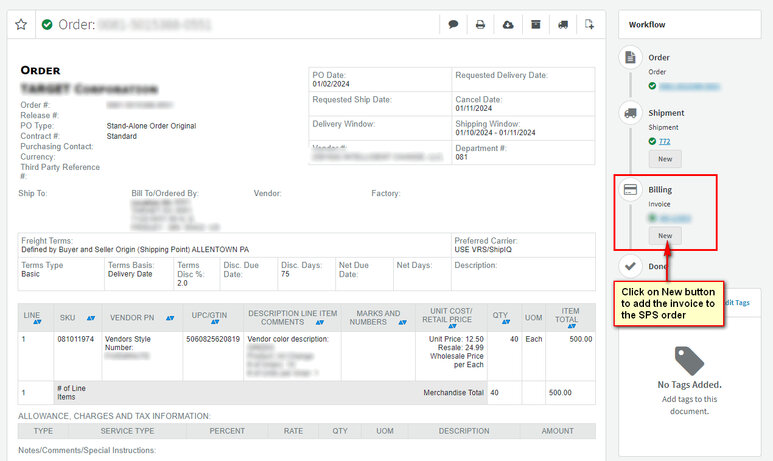Click Preferred Carrier 'USE VRS/ShipIQ'
Screen dimensions: 773x461
[x=483, y=249]
